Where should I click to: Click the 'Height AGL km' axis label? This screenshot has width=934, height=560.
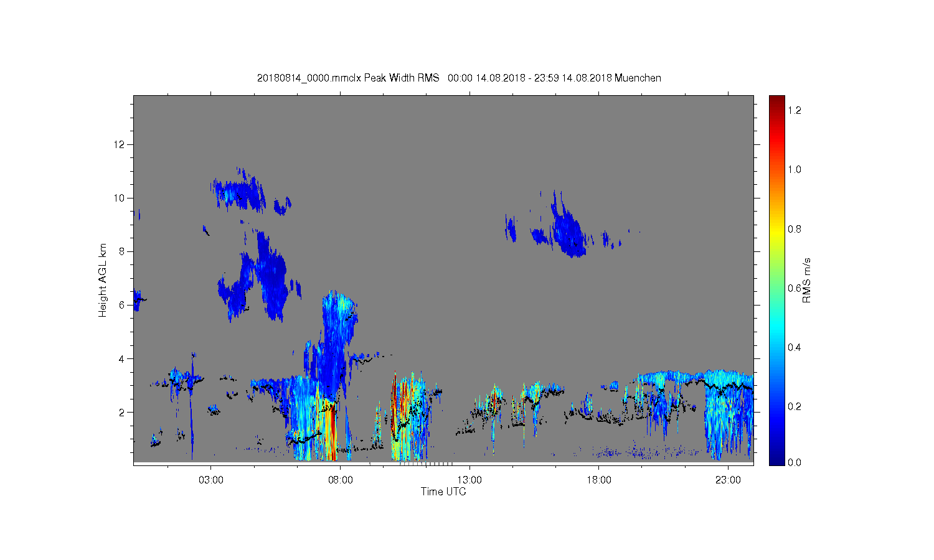pos(103,281)
